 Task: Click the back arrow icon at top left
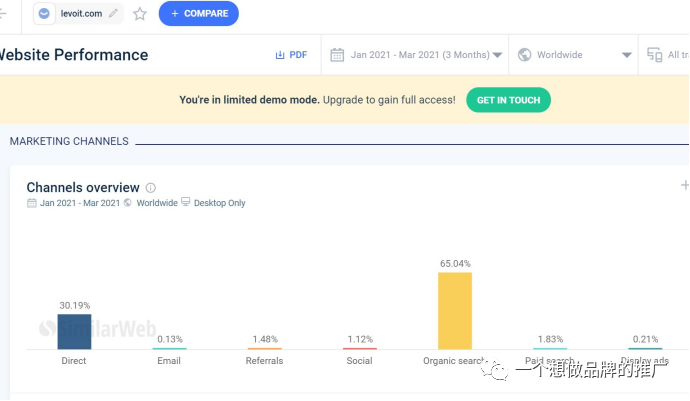(3, 14)
